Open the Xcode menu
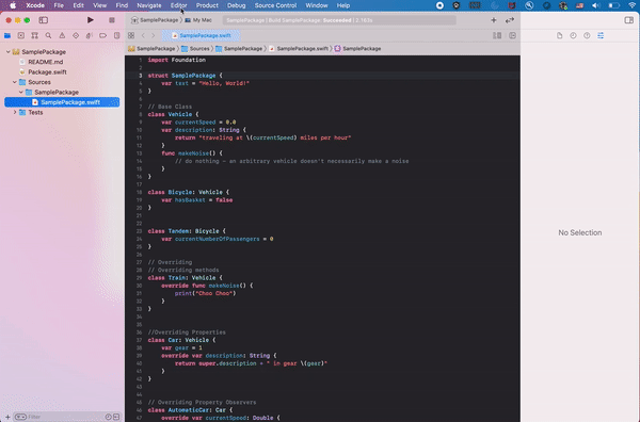640x422 pixels. pos(35,5)
